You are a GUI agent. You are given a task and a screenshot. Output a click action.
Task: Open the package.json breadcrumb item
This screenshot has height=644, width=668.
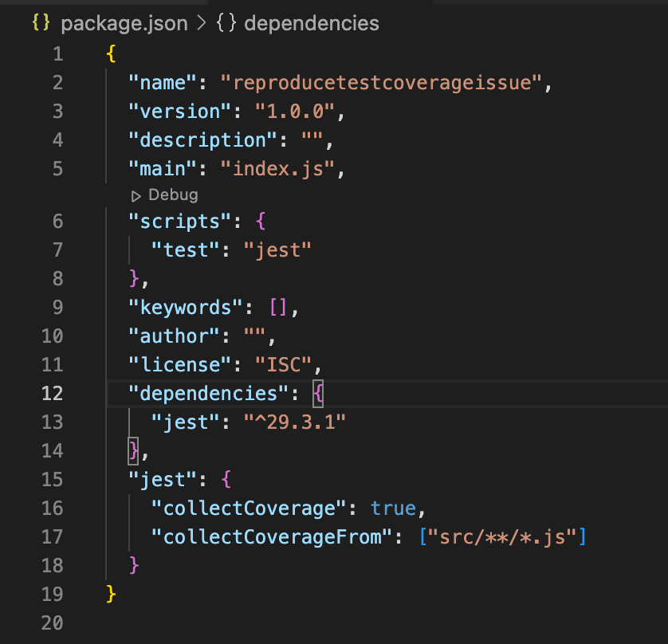pyautogui.click(x=124, y=23)
